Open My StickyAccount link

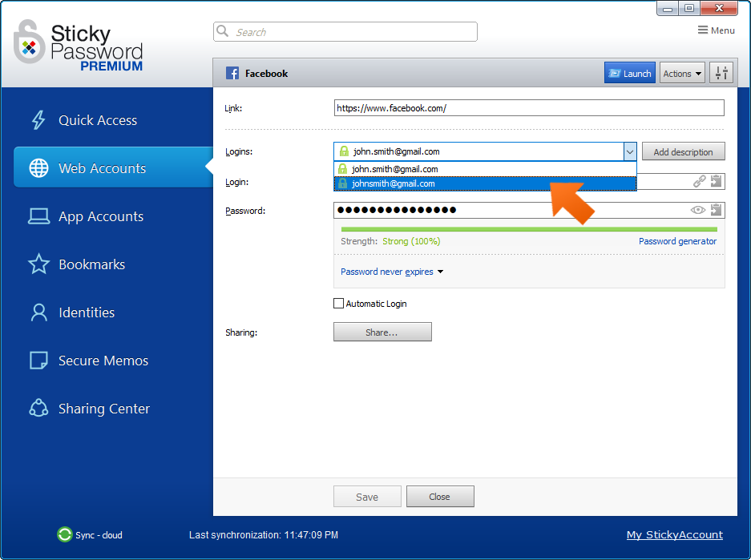coord(674,534)
